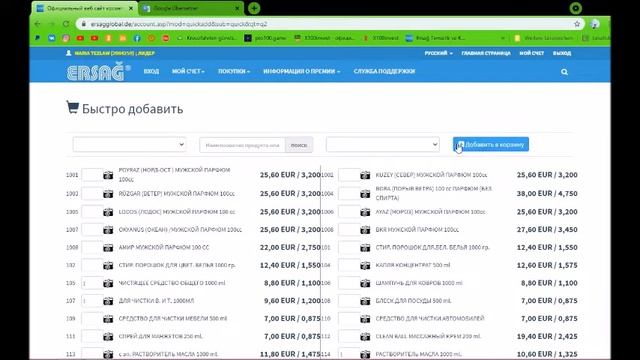Select the first ERSAG browser tab
Viewport: 640px width, 360px height.
(x=84, y=8)
